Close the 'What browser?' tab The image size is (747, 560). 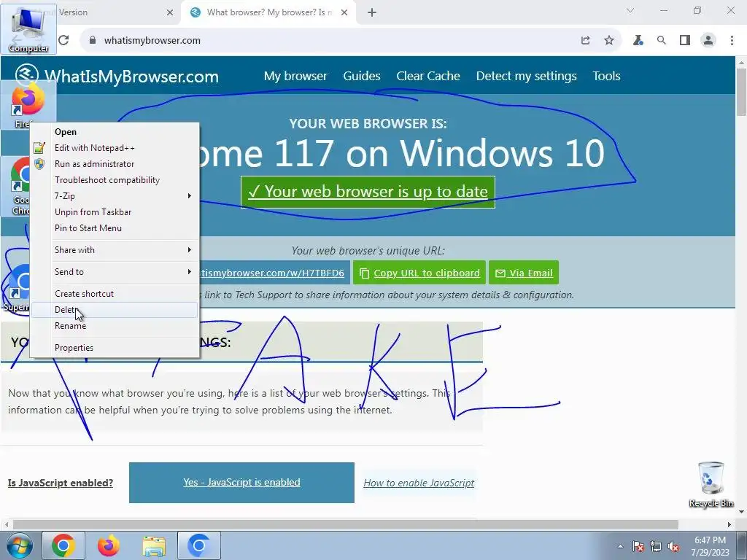tap(344, 13)
